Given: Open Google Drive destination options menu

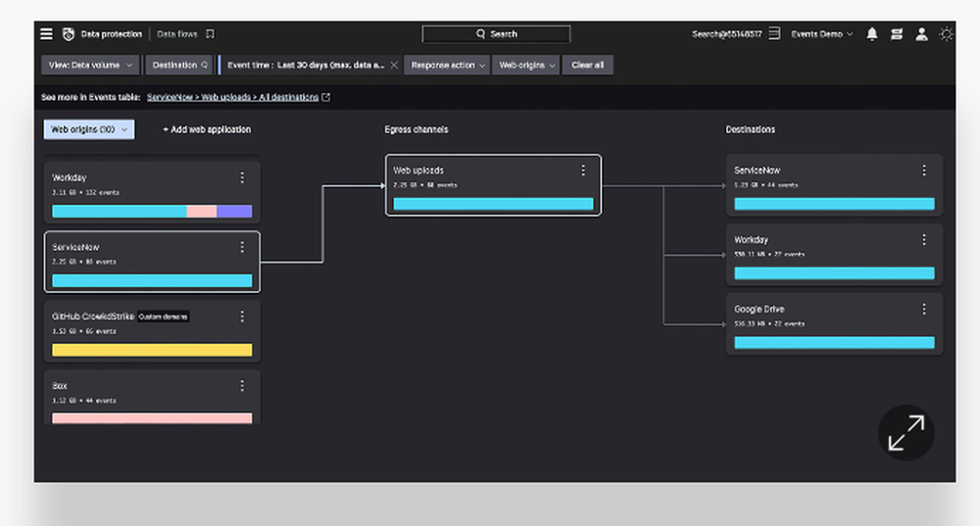Looking at the screenshot, I should point(924,310).
